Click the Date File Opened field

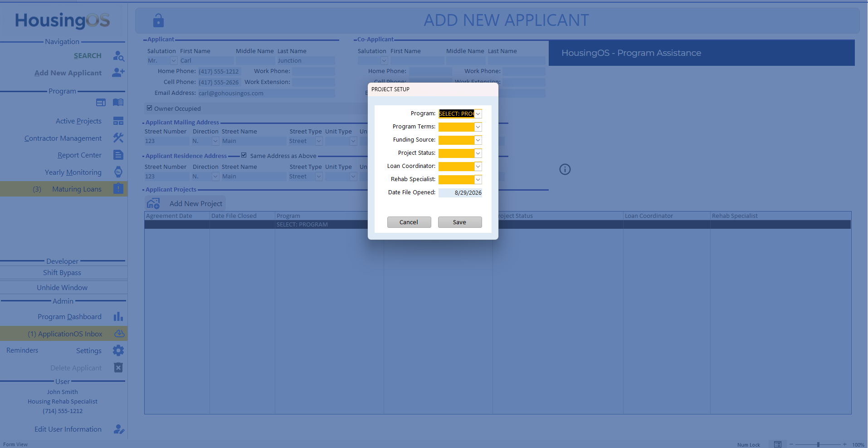point(460,193)
